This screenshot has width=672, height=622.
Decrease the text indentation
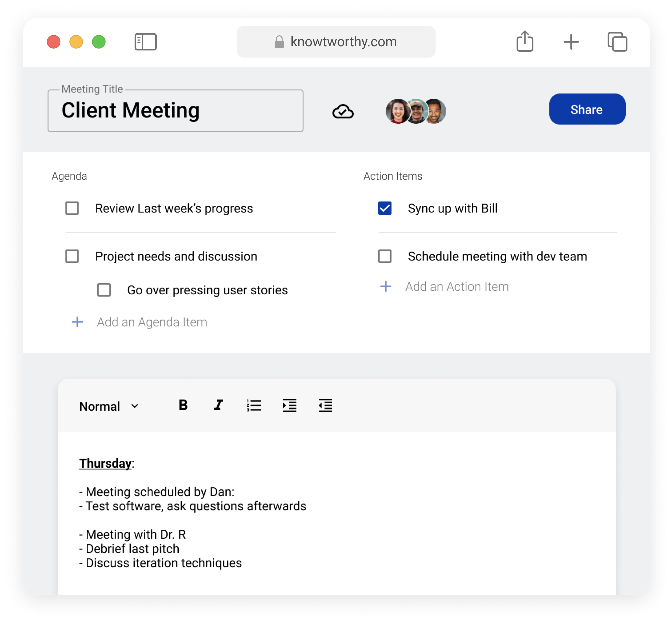point(325,406)
